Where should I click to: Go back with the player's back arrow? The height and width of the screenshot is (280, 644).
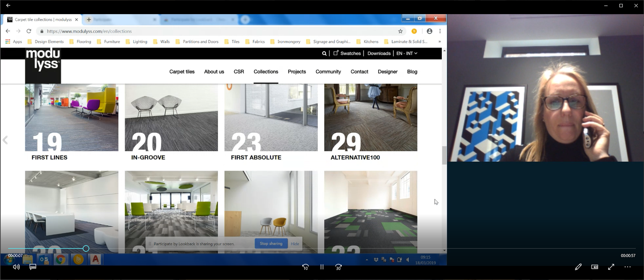pos(8,5)
